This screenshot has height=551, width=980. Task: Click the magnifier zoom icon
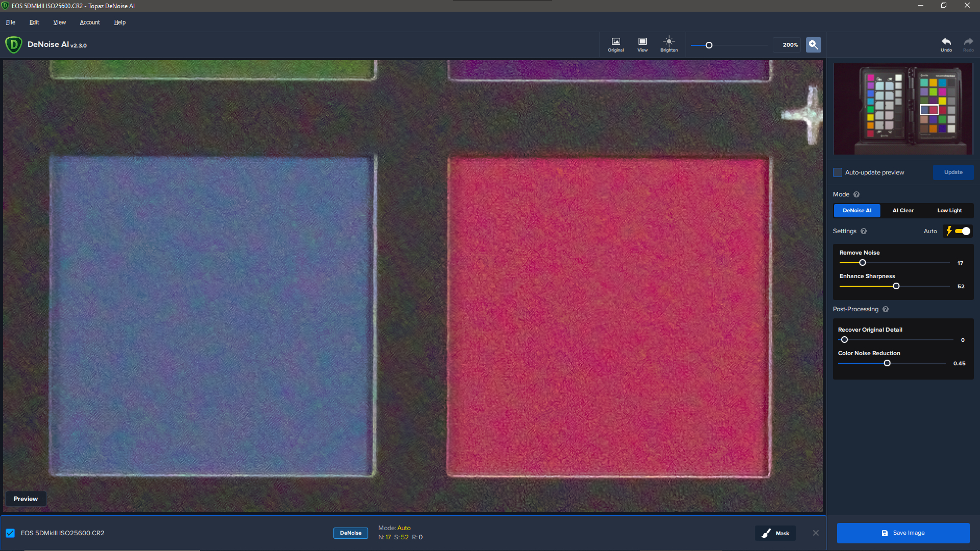pyautogui.click(x=813, y=45)
